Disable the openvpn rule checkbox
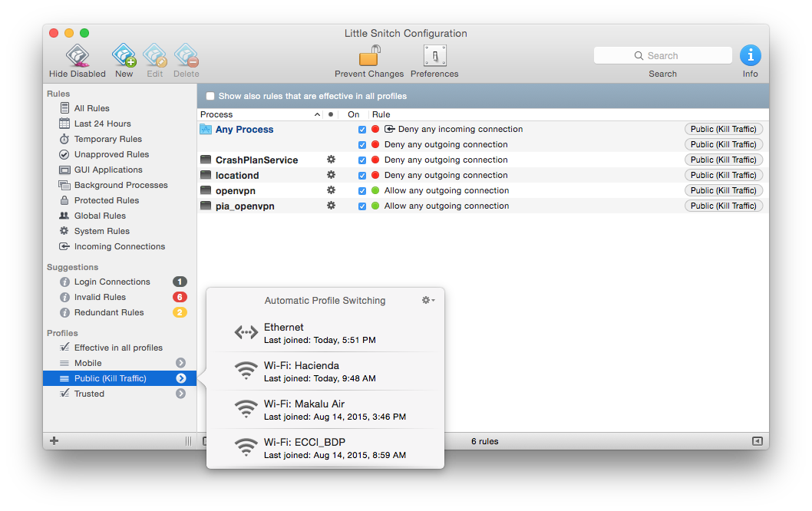This screenshot has width=812, height=511. 362,191
